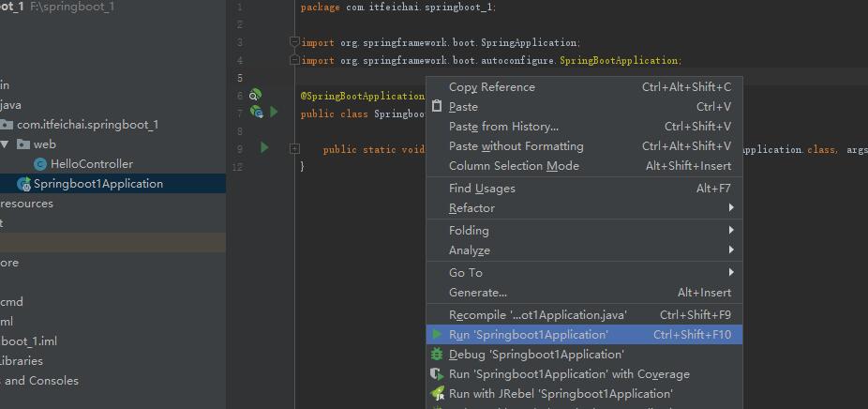Screen dimensions: 868x409
Task: Select Paste without Formatting
Action: (x=584, y=146)
